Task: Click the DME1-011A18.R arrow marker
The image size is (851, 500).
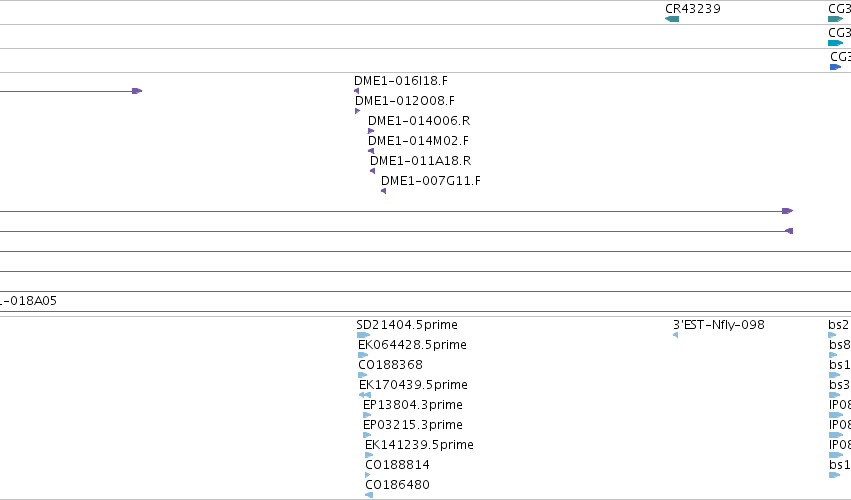Action: 372,171
